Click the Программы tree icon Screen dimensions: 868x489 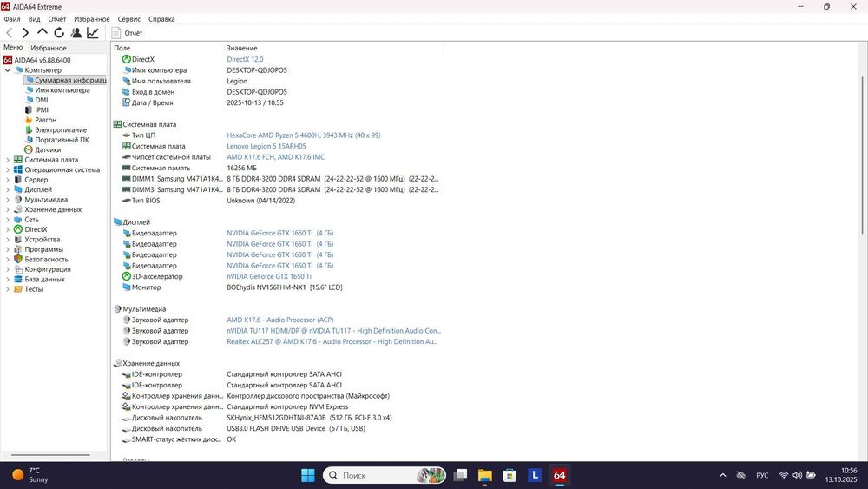(17, 250)
